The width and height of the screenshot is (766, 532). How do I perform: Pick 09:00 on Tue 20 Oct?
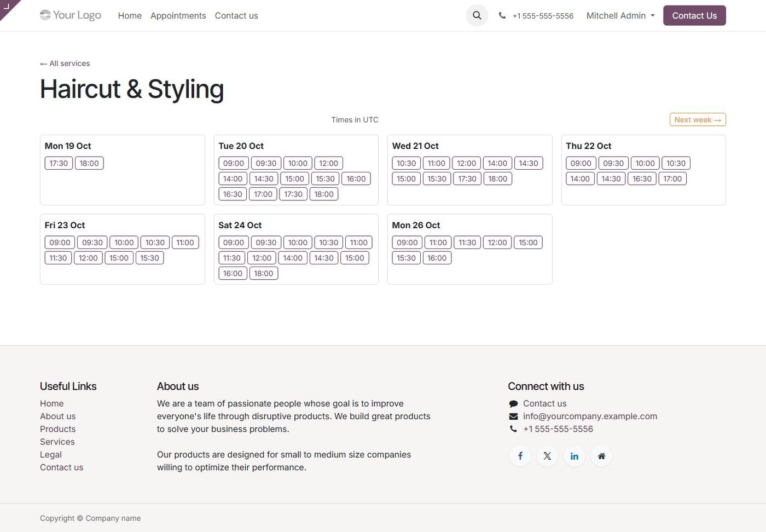pyautogui.click(x=234, y=163)
